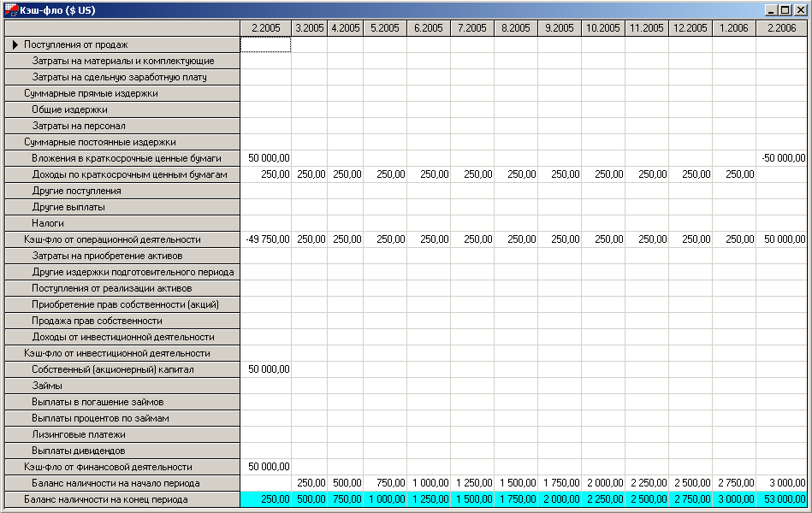Click the 2.2005 column header
The width and height of the screenshot is (812, 513).
[265, 28]
